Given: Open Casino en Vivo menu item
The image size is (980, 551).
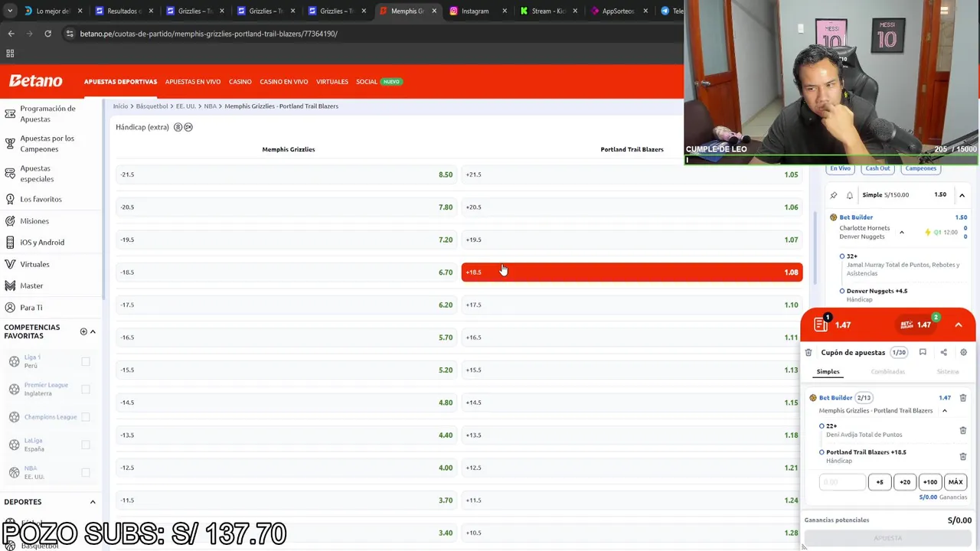Looking at the screenshot, I should tap(283, 81).
